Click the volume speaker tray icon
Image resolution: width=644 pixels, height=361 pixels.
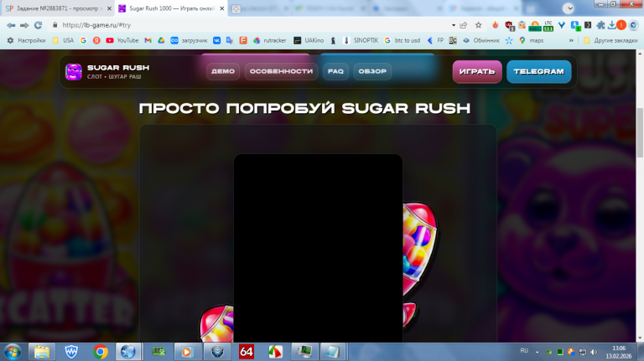(x=594, y=352)
